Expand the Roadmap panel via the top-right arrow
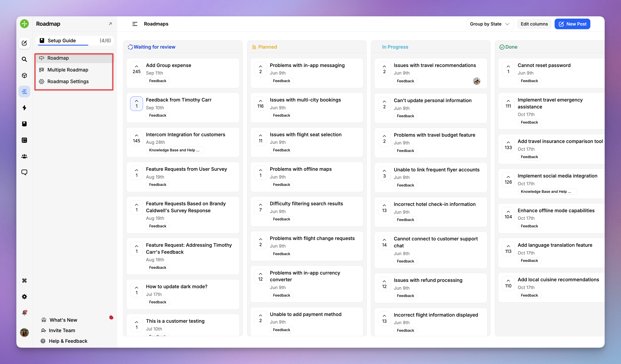621x364 pixels. pos(110,24)
